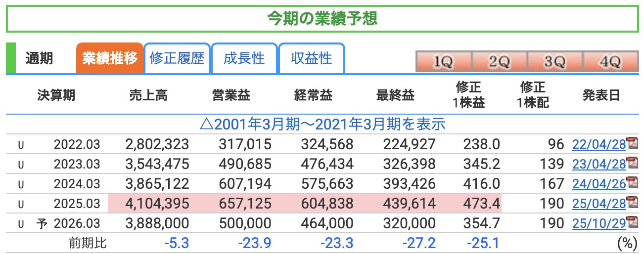Click the 25/04/28 announcement date link
This screenshot has width=644, height=254.
(598, 204)
